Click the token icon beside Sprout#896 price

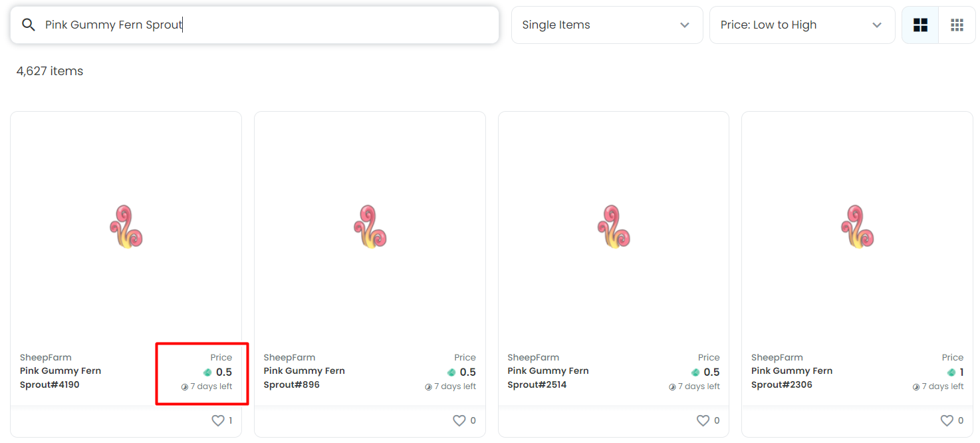[451, 372]
